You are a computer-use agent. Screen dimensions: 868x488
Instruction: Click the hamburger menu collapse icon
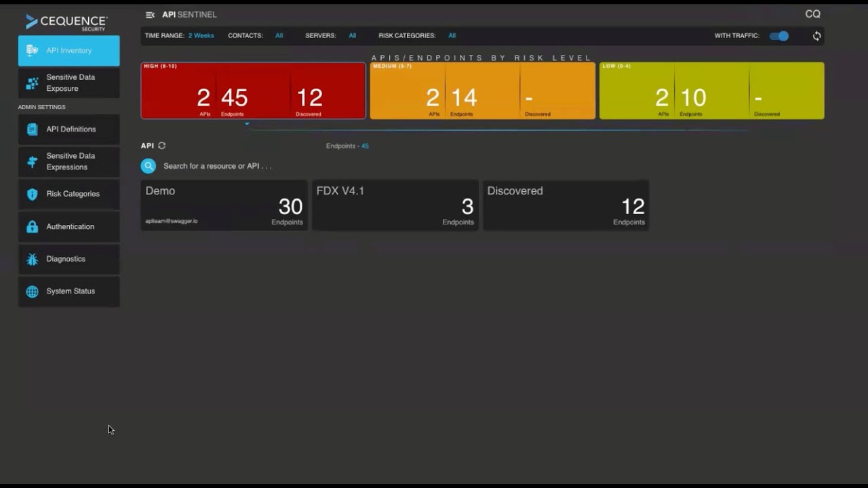click(x=150, y=15)
